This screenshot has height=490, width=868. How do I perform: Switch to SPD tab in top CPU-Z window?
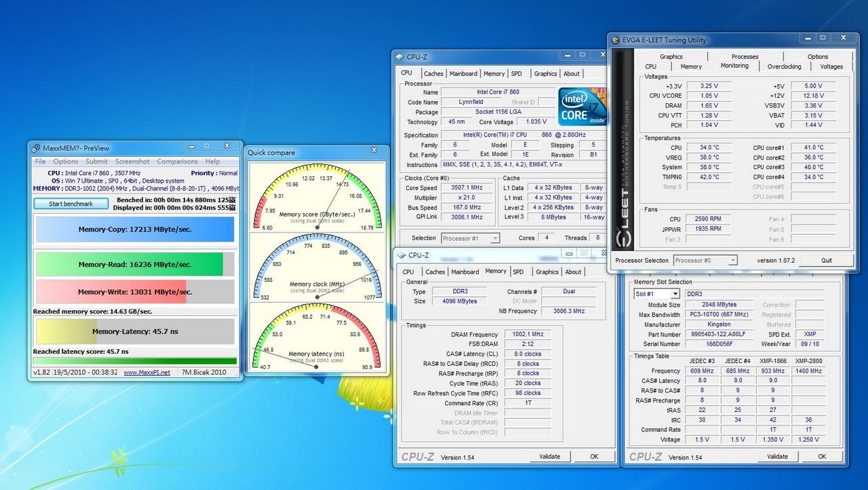[517, 74]
